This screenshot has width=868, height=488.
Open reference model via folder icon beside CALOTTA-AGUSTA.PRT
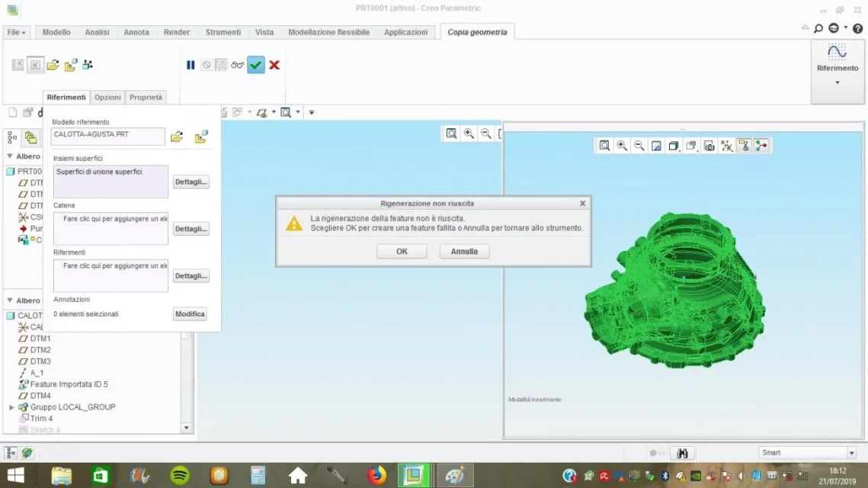pyautogui.click(x=177, y=136)
